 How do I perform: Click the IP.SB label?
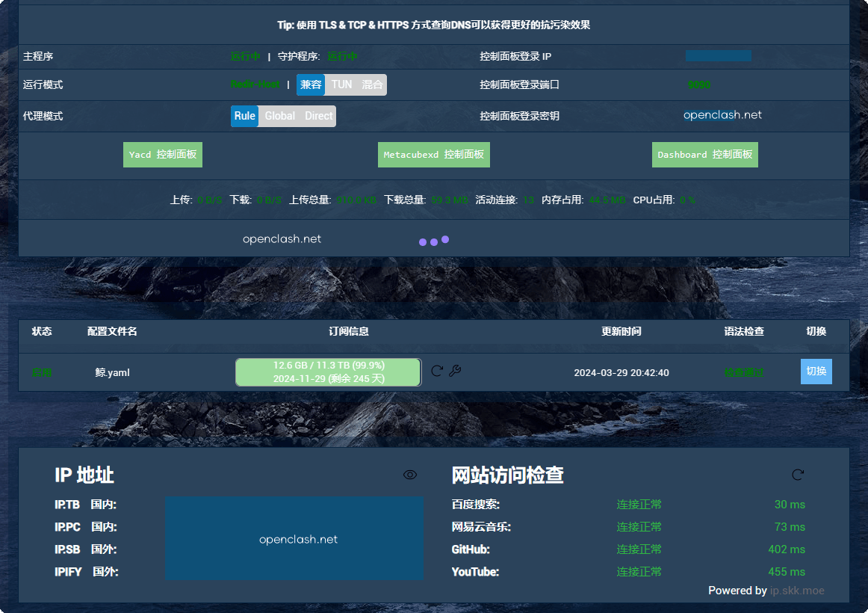67,549
